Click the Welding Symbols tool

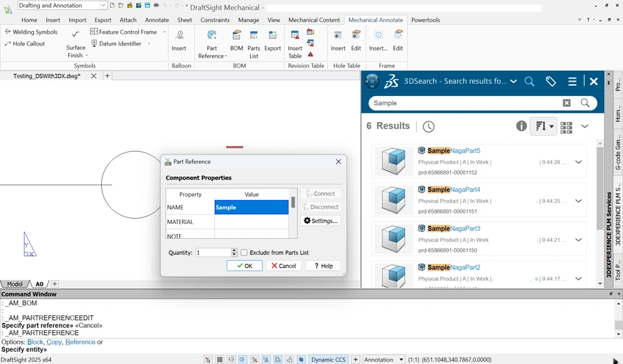[x=31, y=32]
